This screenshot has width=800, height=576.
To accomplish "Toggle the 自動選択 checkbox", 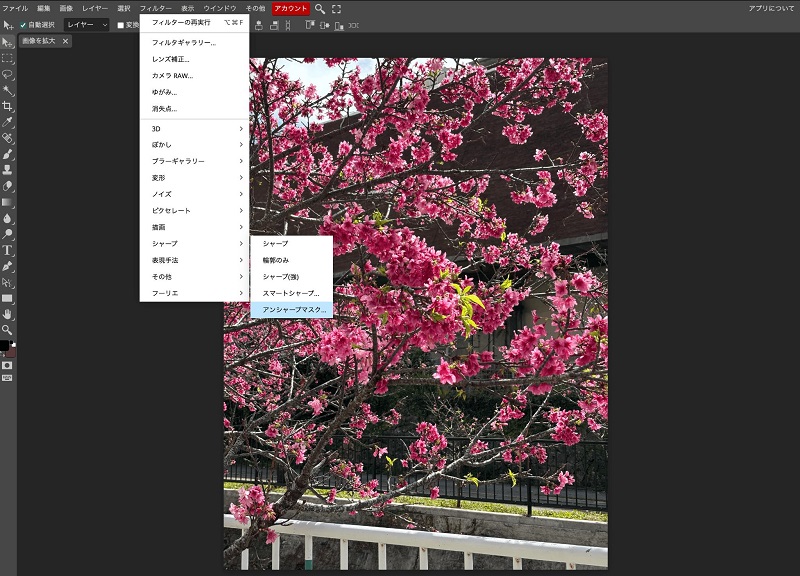I will (23, 25).
